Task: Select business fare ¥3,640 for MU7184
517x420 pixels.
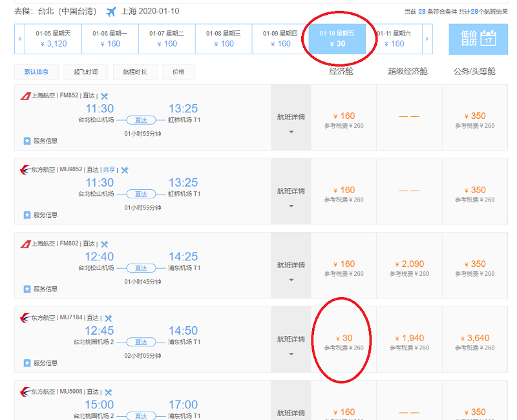Action: click(475, 339)
